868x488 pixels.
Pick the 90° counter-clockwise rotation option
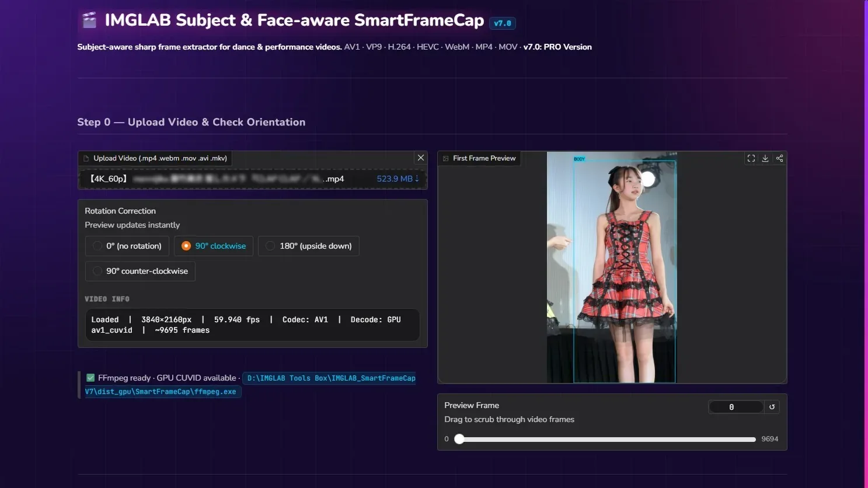click(140, 271)
